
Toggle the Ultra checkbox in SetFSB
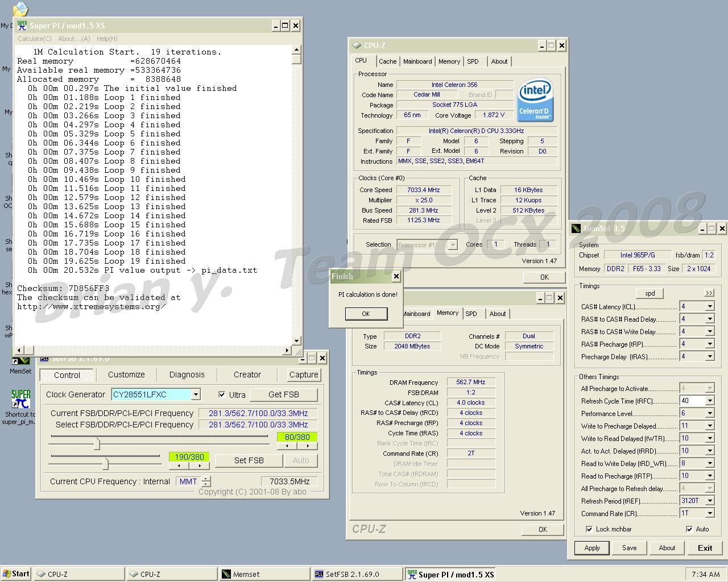(x=222, y=394)
